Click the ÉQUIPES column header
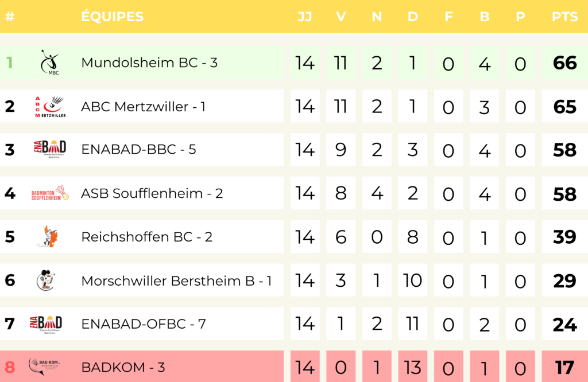Viewport: 588px width, 382px height. [113, 16]
